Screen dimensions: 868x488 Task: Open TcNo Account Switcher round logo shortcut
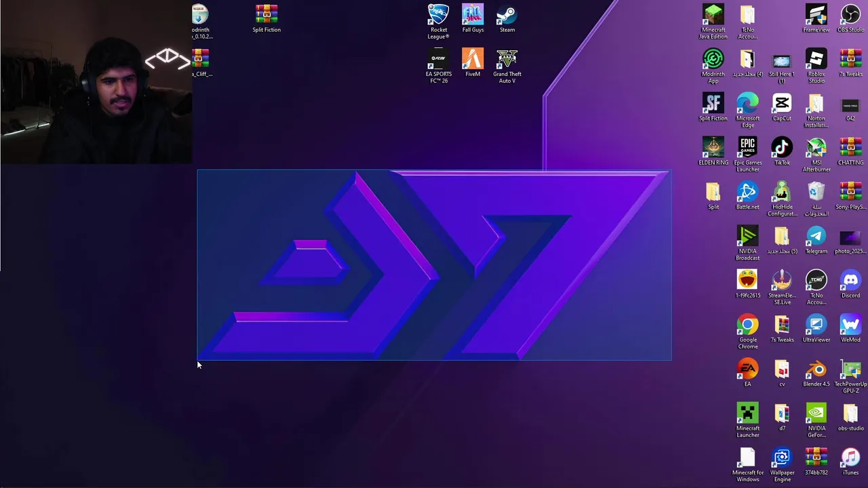pyautogui.click(x=816, y=287)
